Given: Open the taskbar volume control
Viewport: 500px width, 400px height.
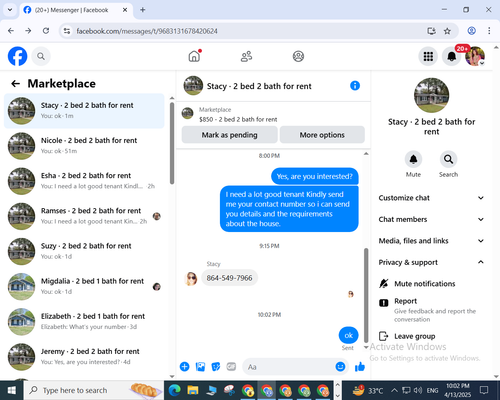Looking at the screenshot, I should (418, 390).
